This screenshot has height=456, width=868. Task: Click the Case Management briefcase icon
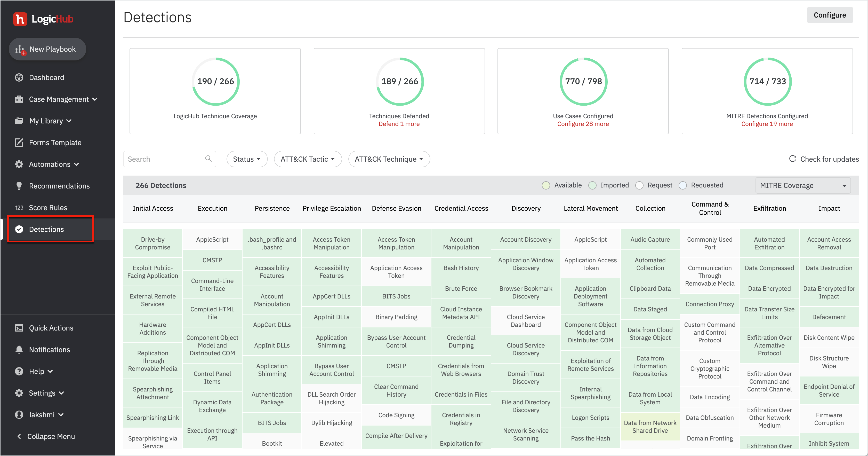pos(19,99)
